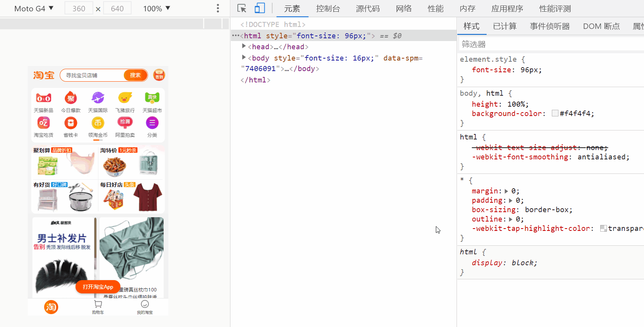
Task: Click the inspect element picker icon
Action: [x=242, y=8]
